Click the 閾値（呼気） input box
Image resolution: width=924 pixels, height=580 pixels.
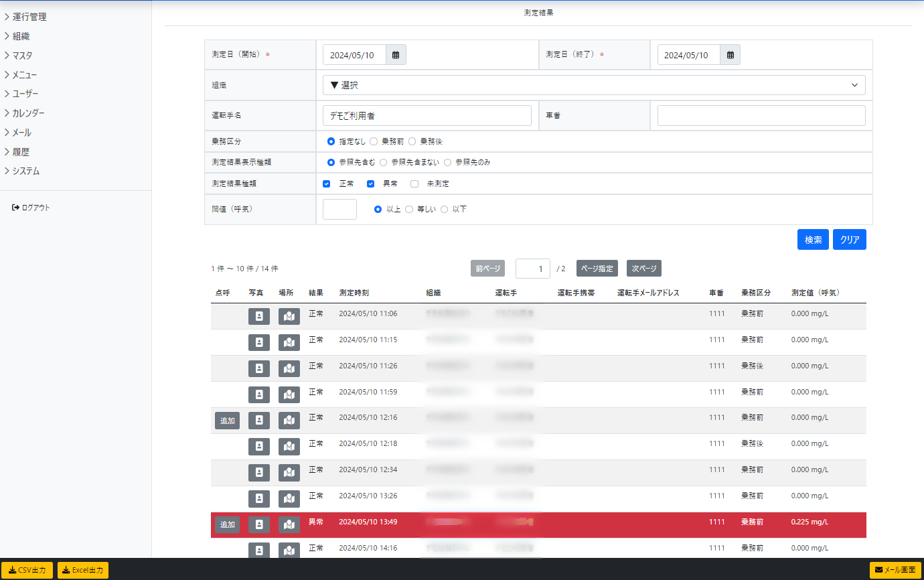339,209
